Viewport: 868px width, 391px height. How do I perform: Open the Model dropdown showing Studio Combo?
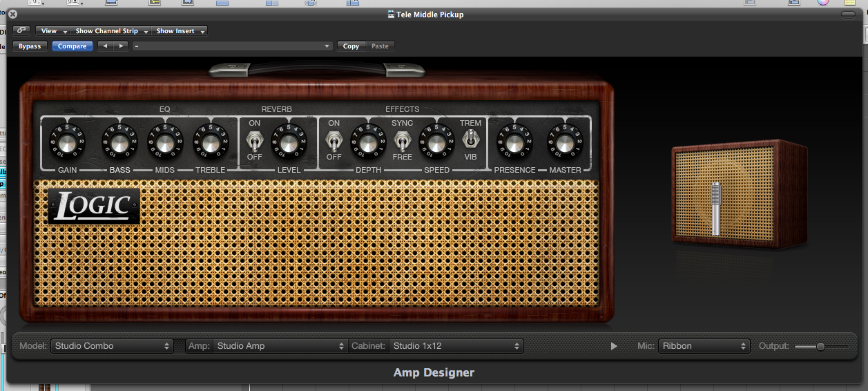click(x=111, y=346)
